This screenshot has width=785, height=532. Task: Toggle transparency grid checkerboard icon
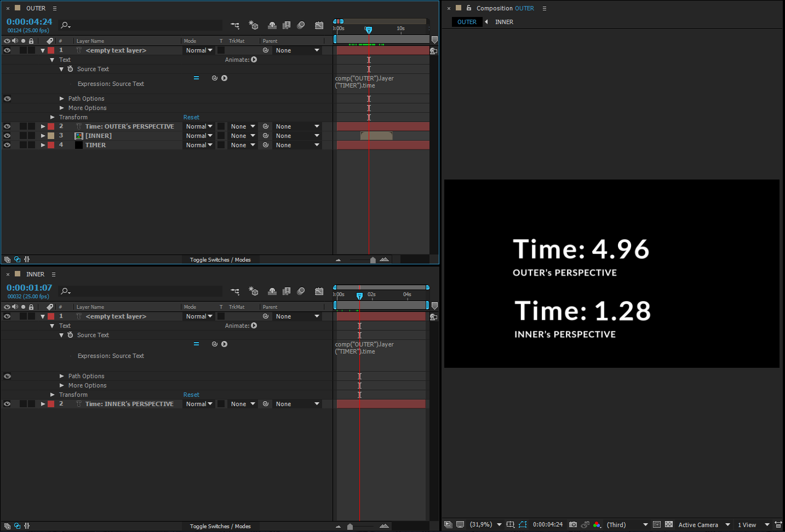click(x=669, y=524)
